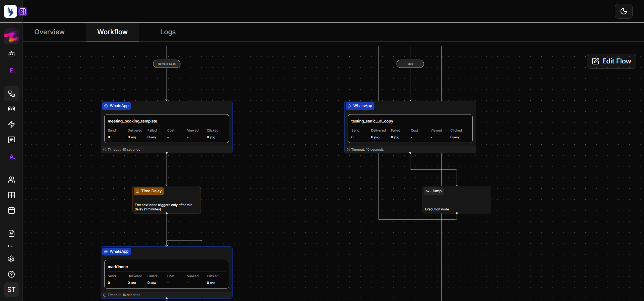Click Viewed stat in testing_static_url_copy card

point(436,134)
